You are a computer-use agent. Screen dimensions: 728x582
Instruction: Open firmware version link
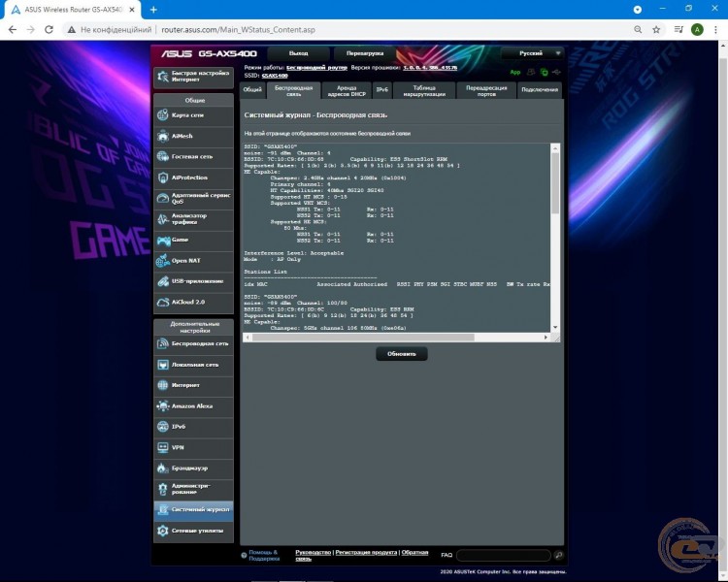click(430, 67)
